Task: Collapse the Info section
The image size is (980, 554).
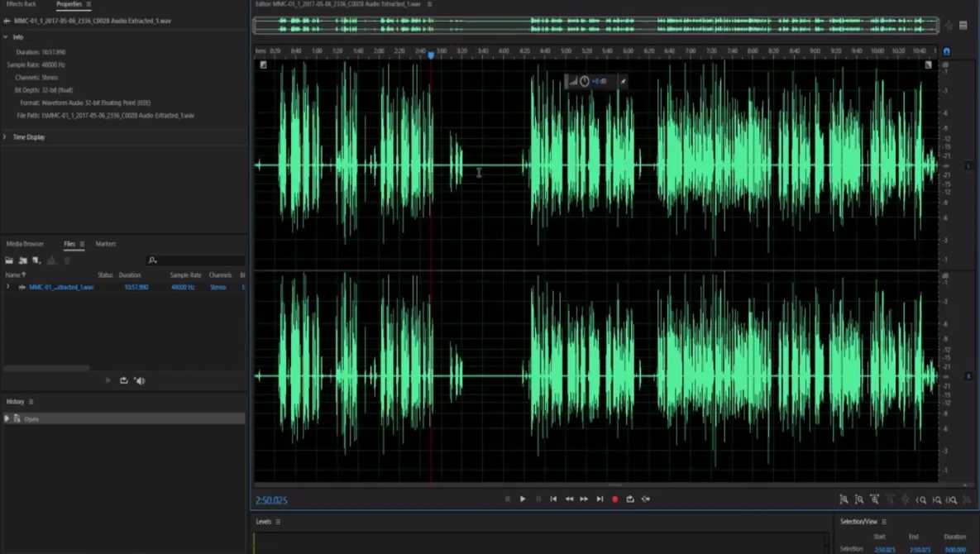Action: tap(6, 37)
